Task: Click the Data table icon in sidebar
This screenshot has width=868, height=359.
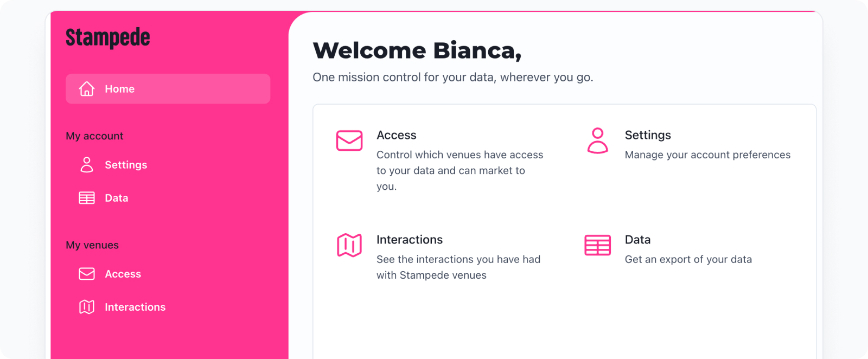Action: pos(87,198)
